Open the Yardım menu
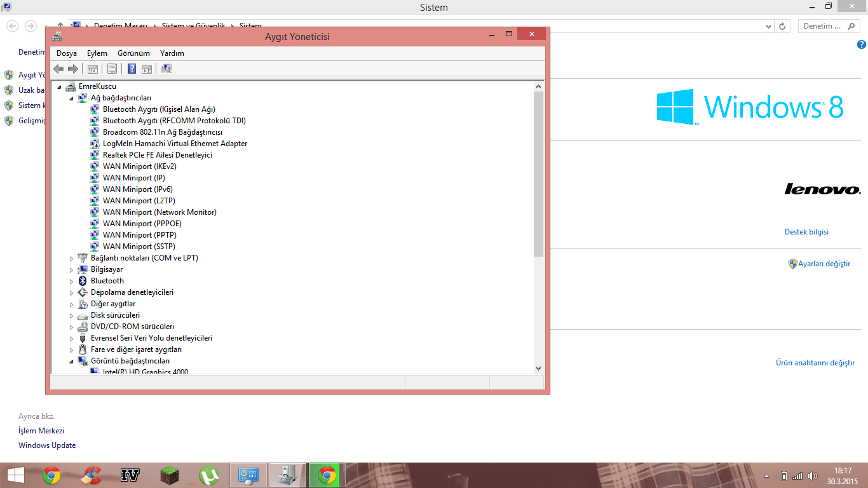Screen dimensions: 868x488 pos(172,53)
